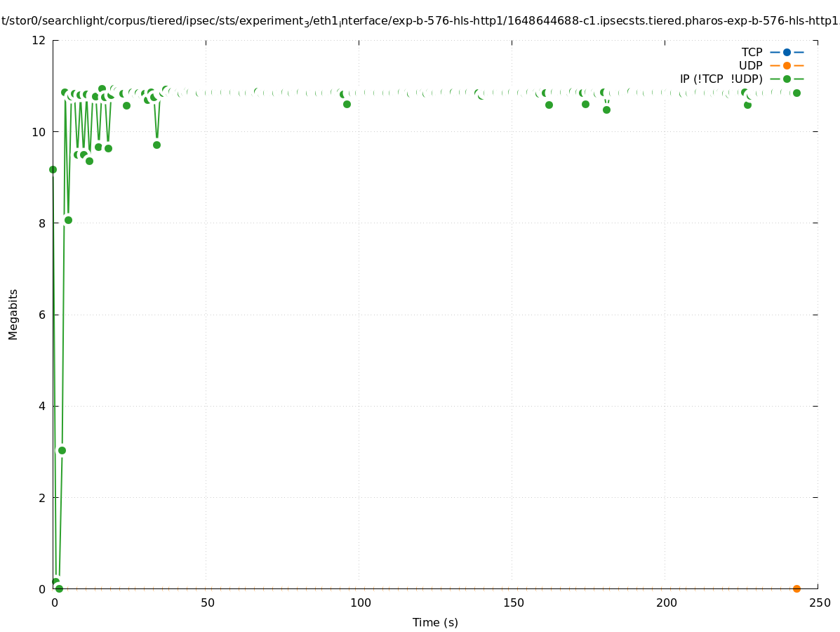Click the 250 tick label on the x-axis
Image resolution: width=840 pixels, height=632 pixels.
(818, 603)
